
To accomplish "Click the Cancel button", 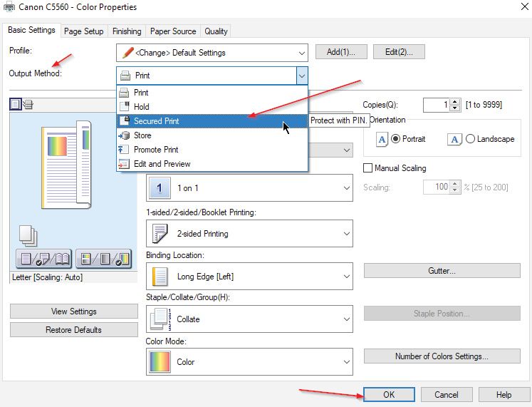I will [x=447, y=394].
